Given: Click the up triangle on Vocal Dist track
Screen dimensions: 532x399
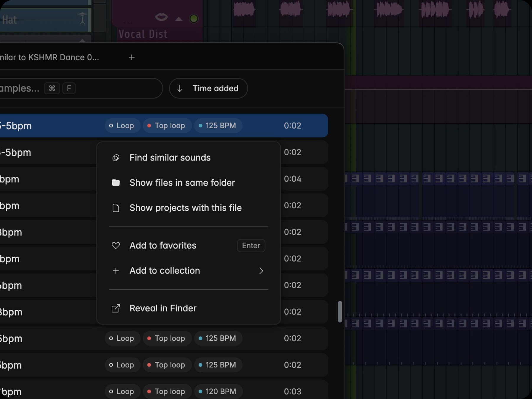Looking at the screenshot, I should 179,19.
